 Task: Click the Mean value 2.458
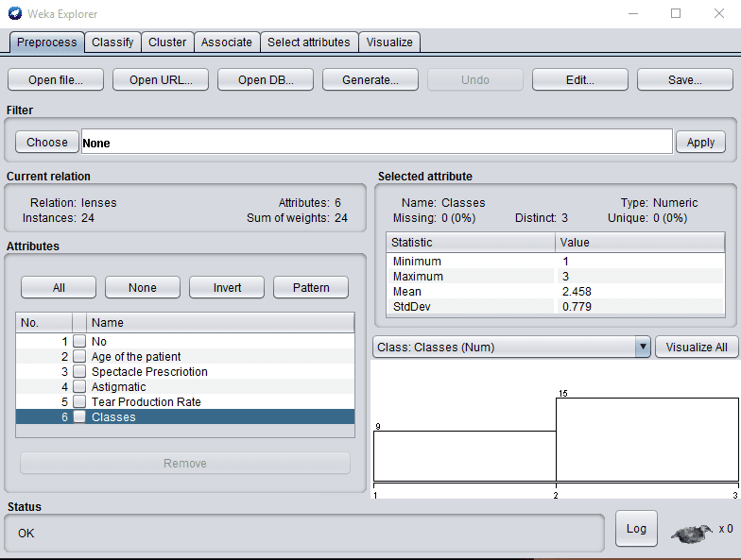tap(577, 291)
